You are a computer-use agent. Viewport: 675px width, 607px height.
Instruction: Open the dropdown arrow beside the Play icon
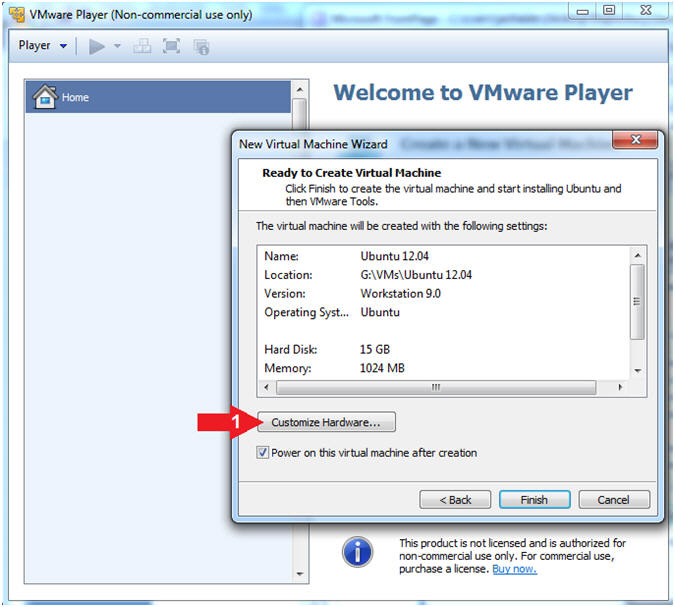coord(117,46)
